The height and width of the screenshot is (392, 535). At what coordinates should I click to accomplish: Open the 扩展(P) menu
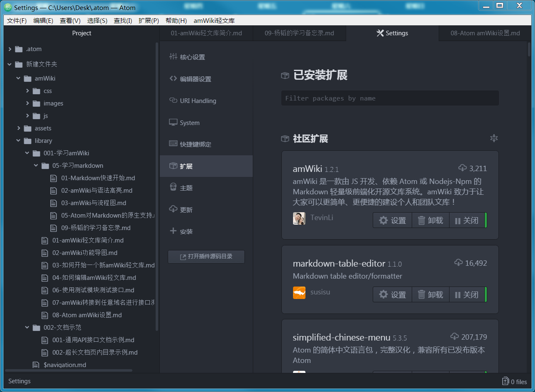pos(149,20)
